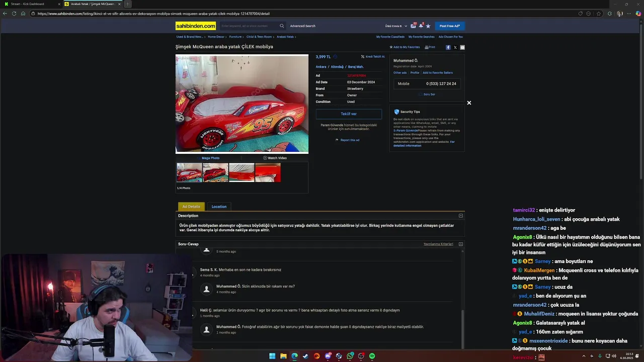The width and height of the screenshot is (644, 362).
Task: Open a new browser tab
Action: pyautogui.click(x=128, y=4)
